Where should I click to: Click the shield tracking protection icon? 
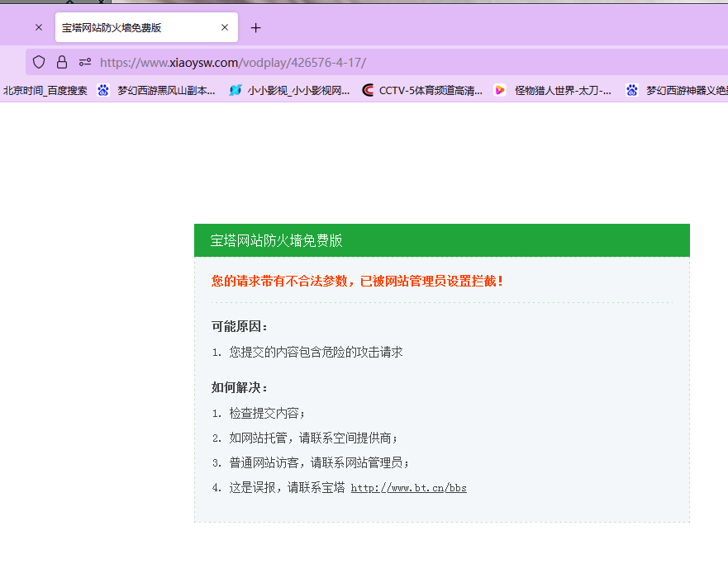tap(39, 62)
